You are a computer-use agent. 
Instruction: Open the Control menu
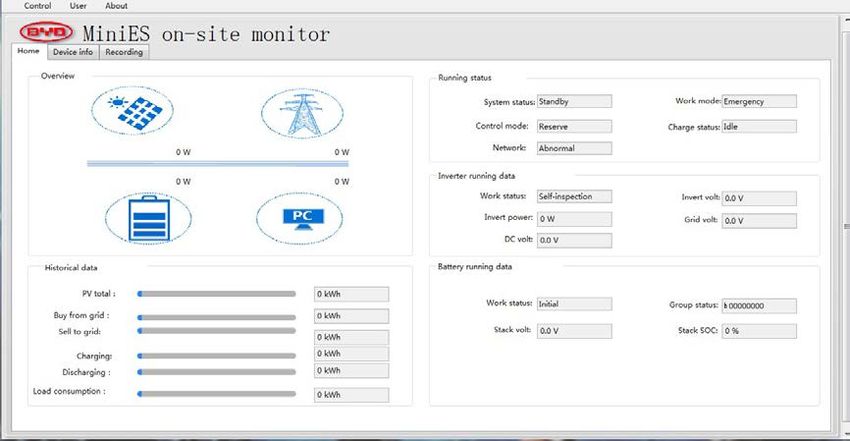[x=37, y=5]
